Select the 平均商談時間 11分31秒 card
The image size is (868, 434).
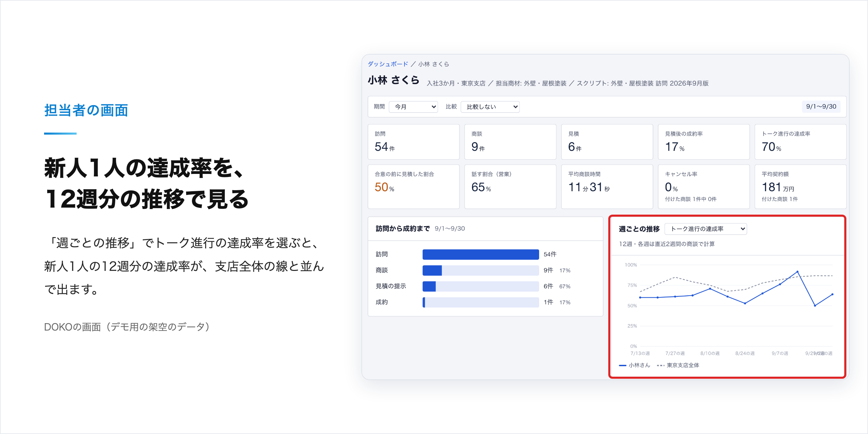click(x=607, y=186)
